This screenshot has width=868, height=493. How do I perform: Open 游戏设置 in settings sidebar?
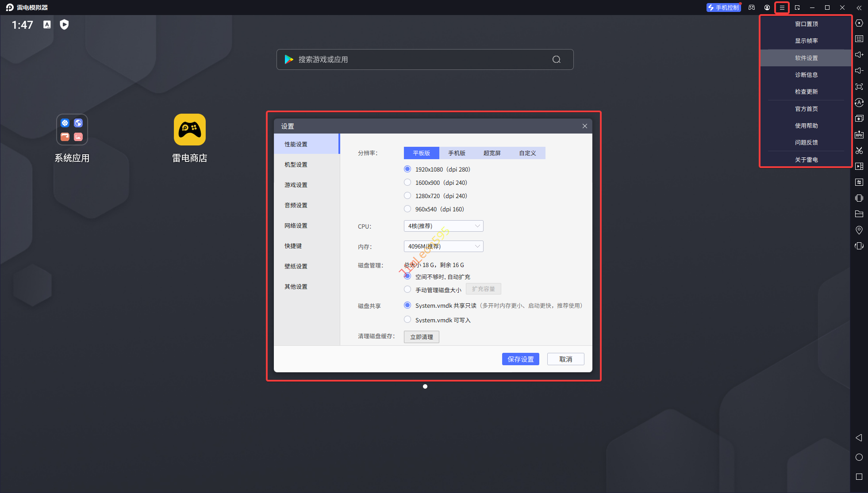(x=296, y=185)
